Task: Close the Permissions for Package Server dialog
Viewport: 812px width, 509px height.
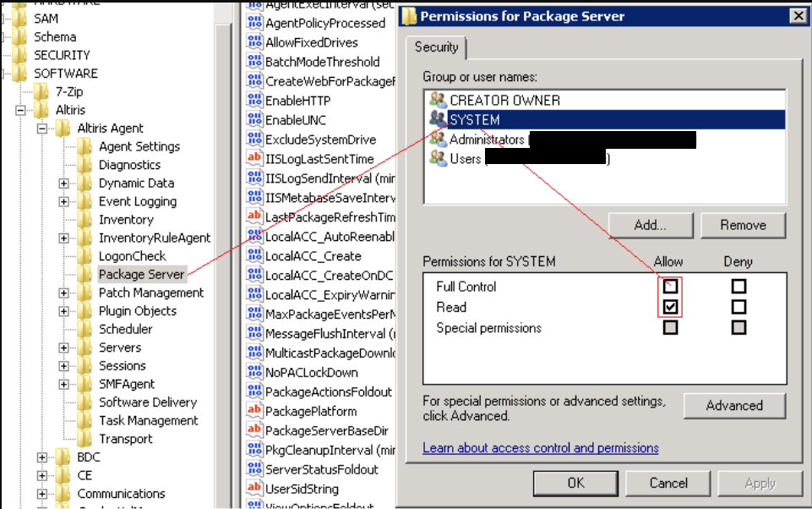Action: click(798, 16)
